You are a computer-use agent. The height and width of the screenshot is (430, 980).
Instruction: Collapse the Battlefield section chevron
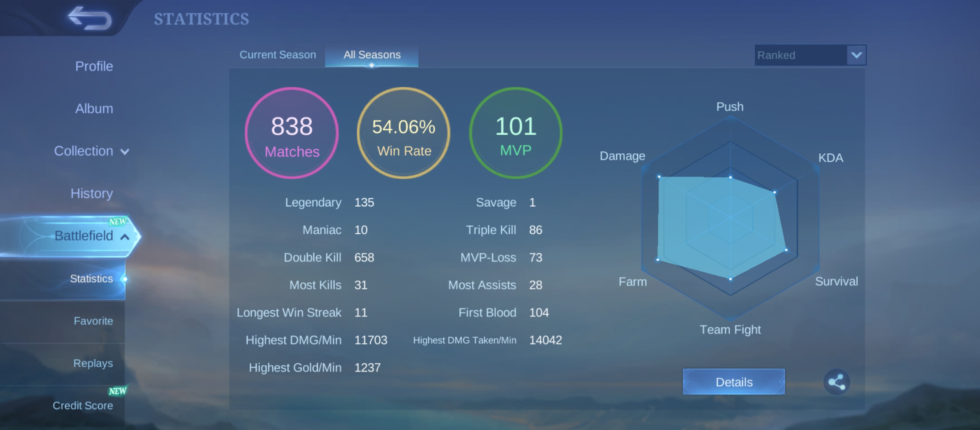pyautogui.click(x=125, y=237)
